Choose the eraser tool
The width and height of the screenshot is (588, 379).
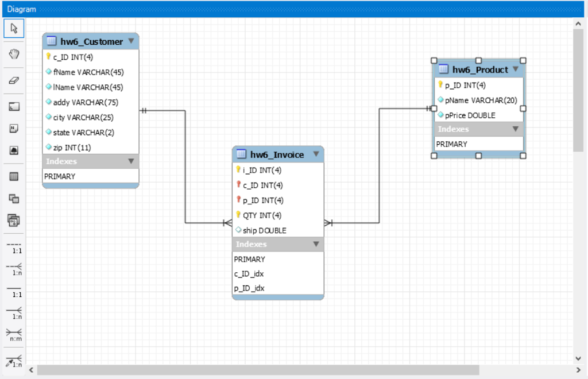[x=14, y=81]
